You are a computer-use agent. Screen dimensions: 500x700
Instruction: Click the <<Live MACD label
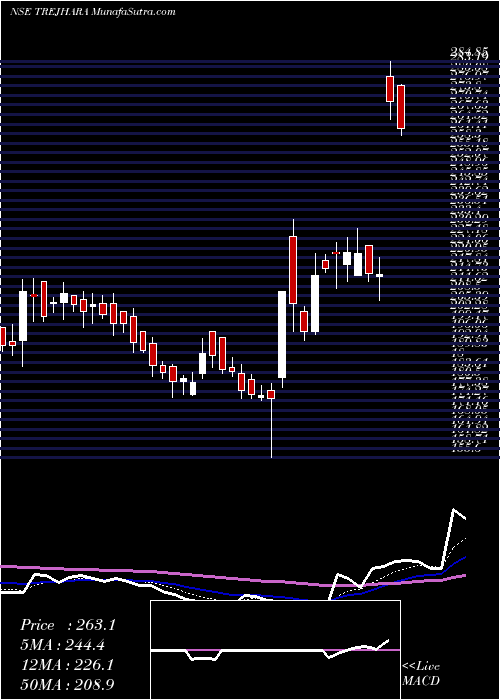[x=421, y=674]
